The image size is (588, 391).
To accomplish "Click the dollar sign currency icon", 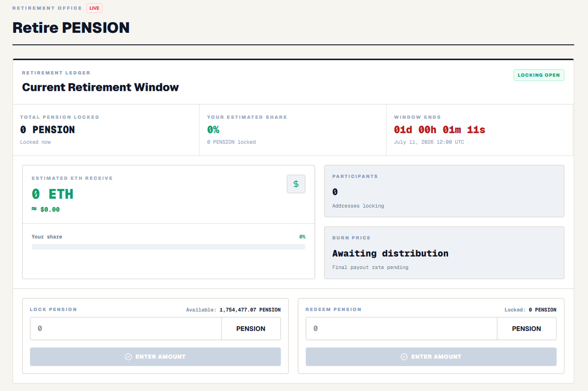I will [296, 184].
